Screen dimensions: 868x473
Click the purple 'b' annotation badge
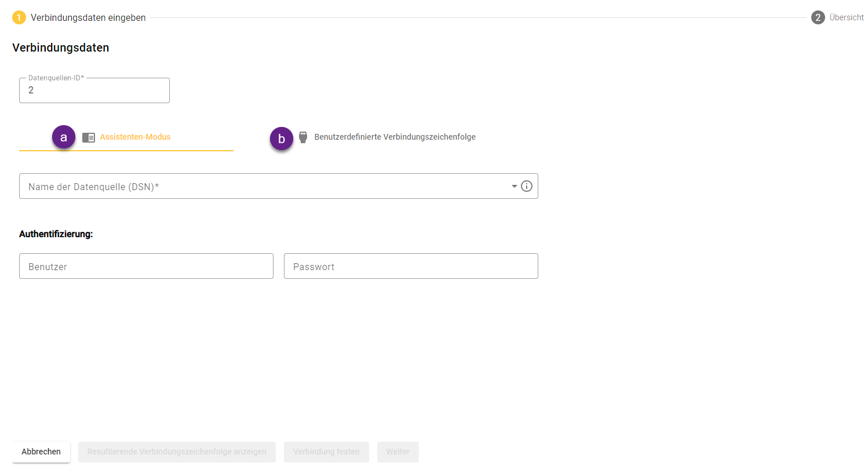pyautogui.click(x=282, y=139)
